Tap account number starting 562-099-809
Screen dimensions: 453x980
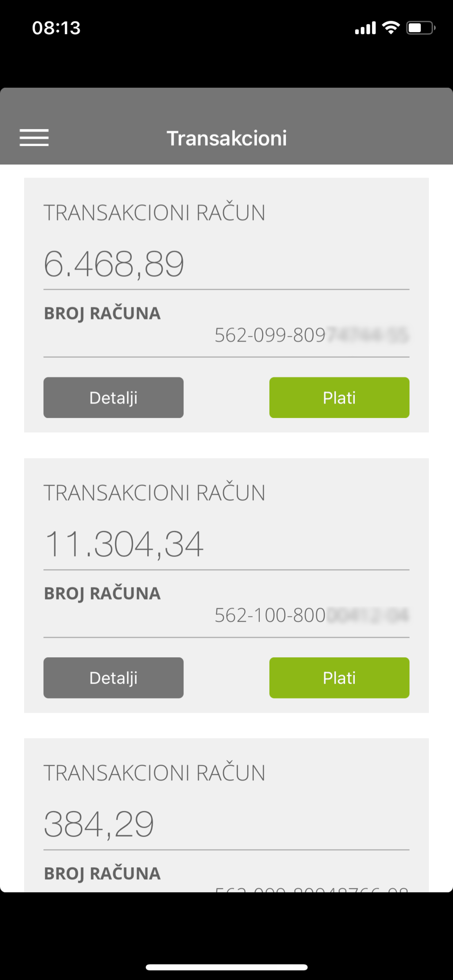(x=311, y=335)
